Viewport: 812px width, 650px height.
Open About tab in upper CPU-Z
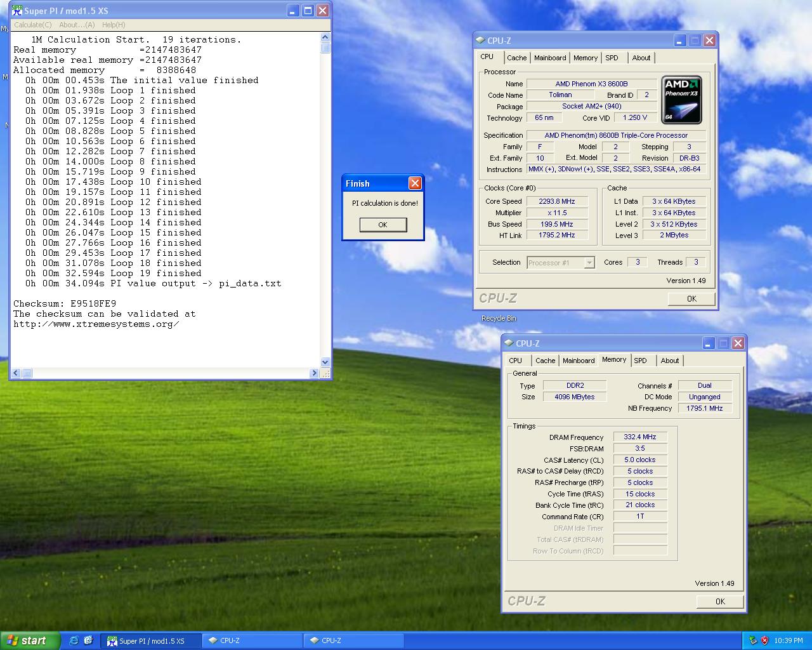[x=641, y=58]
